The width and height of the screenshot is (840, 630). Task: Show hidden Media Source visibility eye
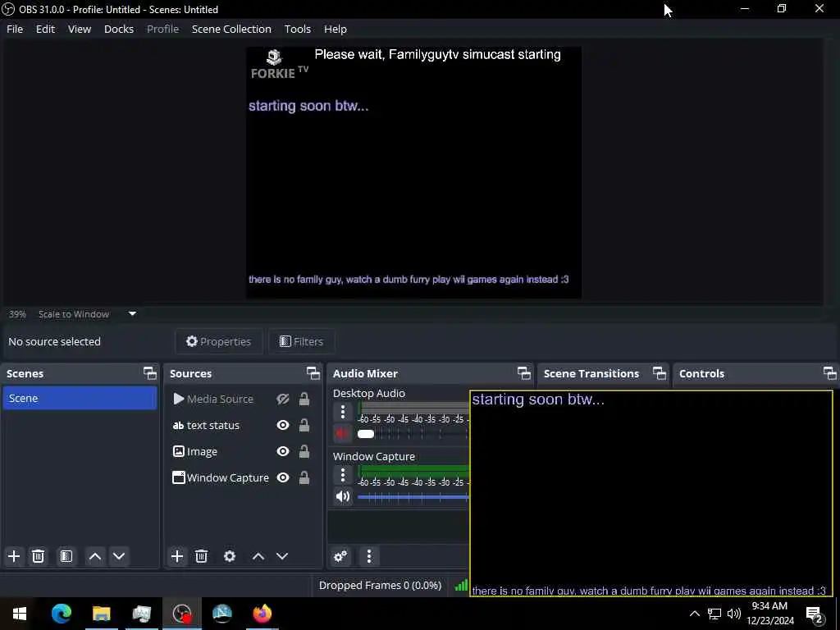(x=283, y=399)
